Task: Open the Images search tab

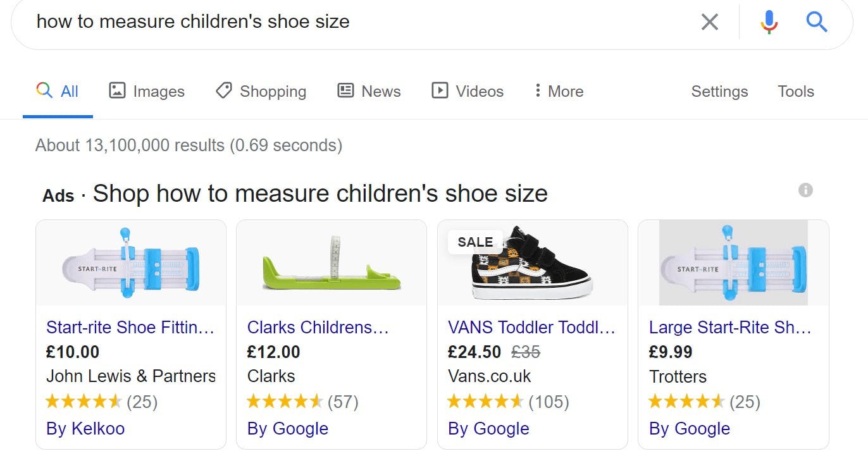Action: pos(147,91)
